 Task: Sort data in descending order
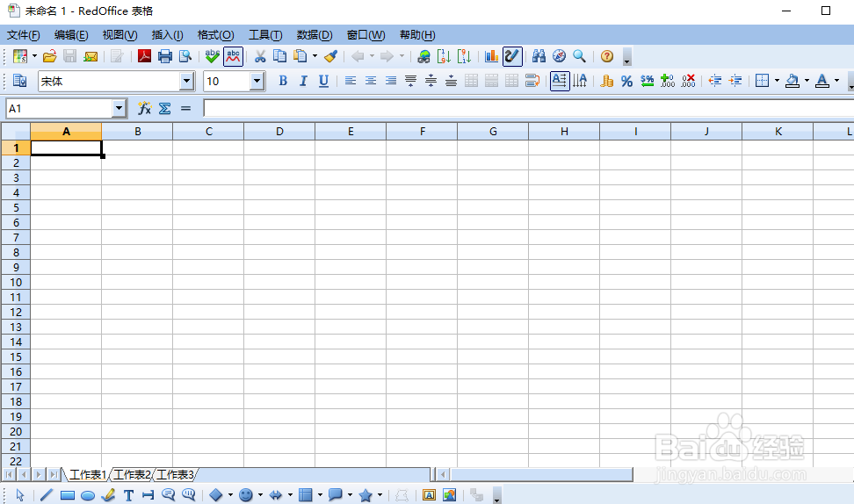[x=464, y=56]
